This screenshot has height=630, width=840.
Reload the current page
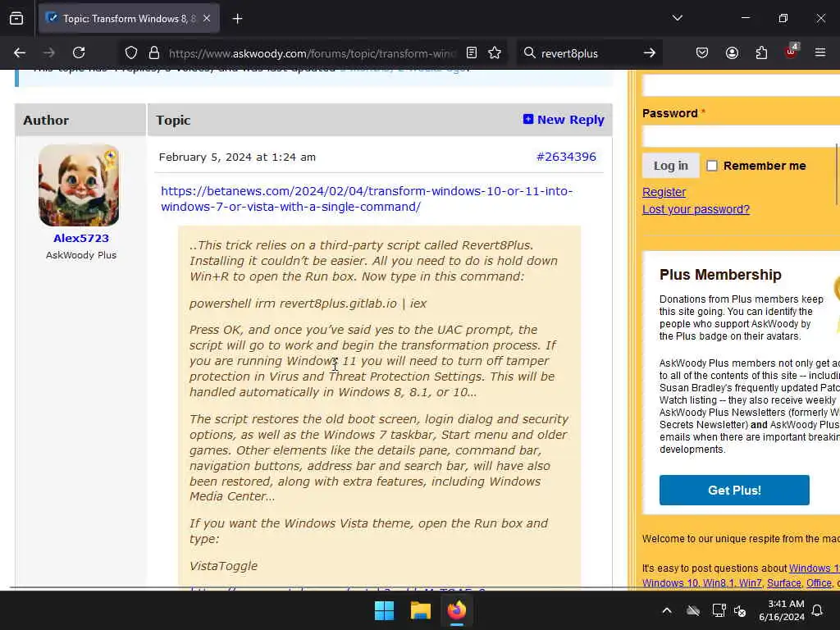[x=79, y=52]
